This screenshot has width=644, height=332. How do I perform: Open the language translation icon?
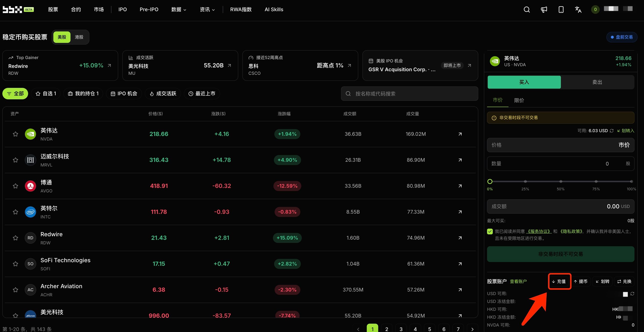(x=578, y=10)
